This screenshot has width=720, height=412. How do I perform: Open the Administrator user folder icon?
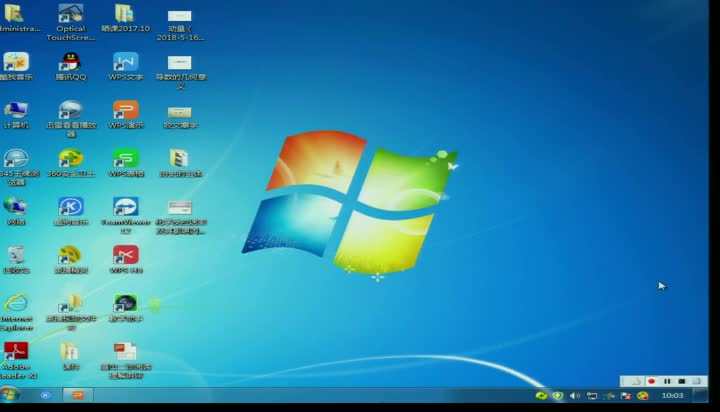[15, 18]
